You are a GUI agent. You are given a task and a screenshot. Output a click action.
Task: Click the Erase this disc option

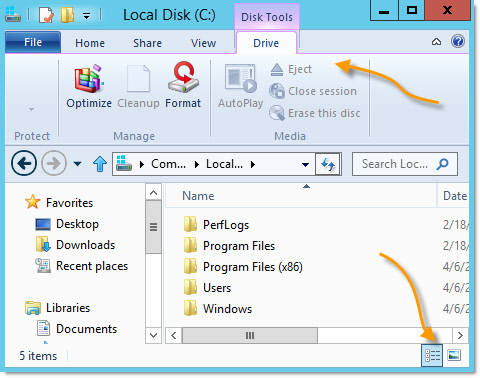click(x=314, y=113)
